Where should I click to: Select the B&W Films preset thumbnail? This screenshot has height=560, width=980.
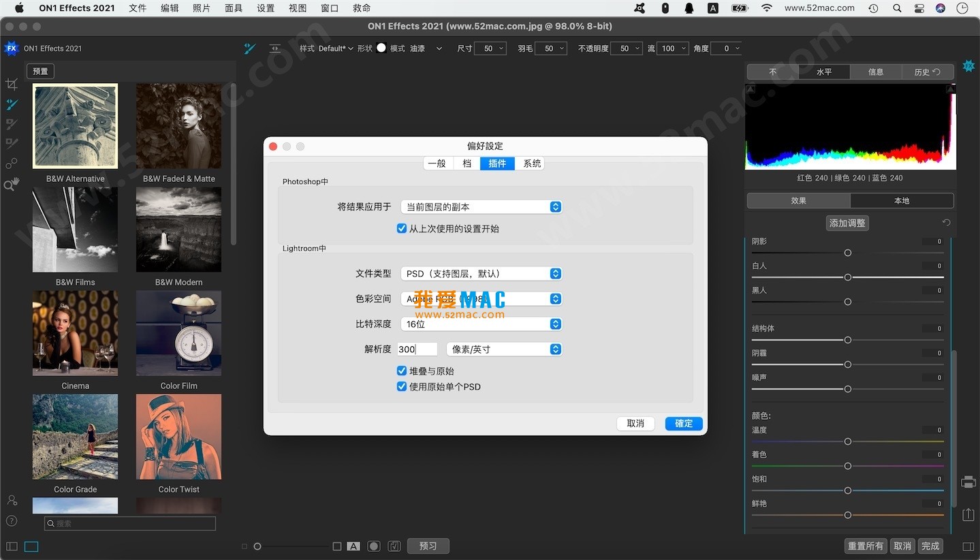[75, 230]
